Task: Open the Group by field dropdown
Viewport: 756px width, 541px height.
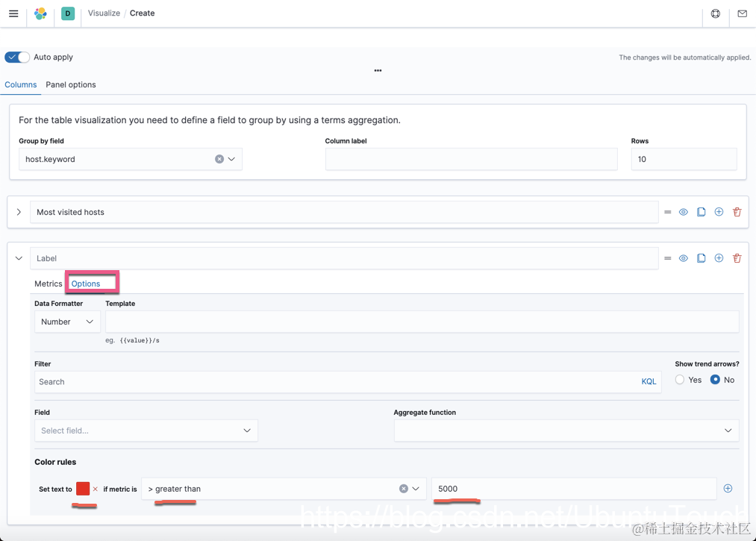Action: (231, 159)
